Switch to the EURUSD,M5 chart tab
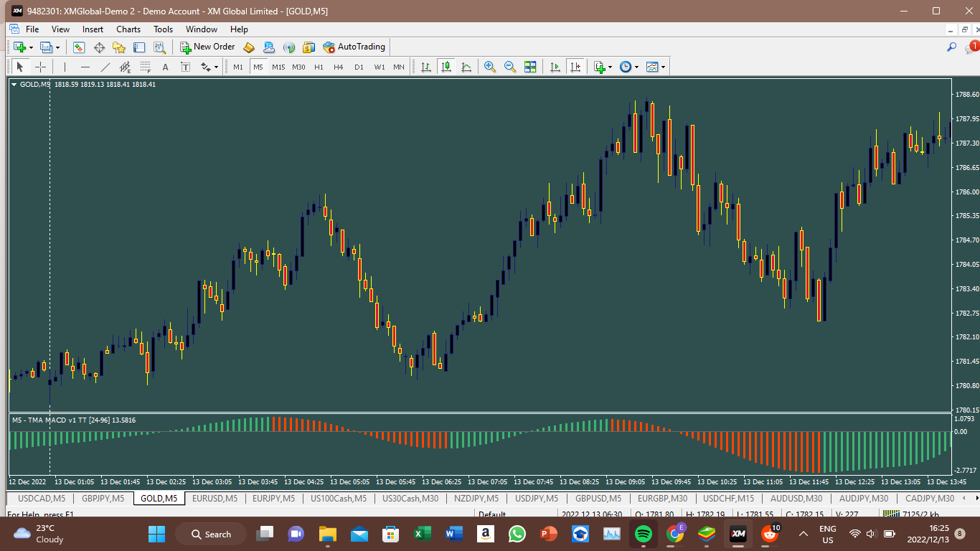980x551 pixels. pyautogui.click(x=215, y=499)
